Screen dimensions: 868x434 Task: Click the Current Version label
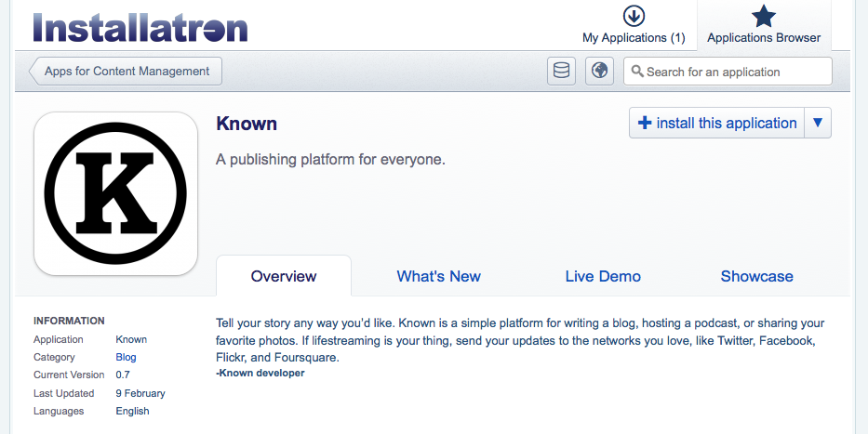point(69,375)
